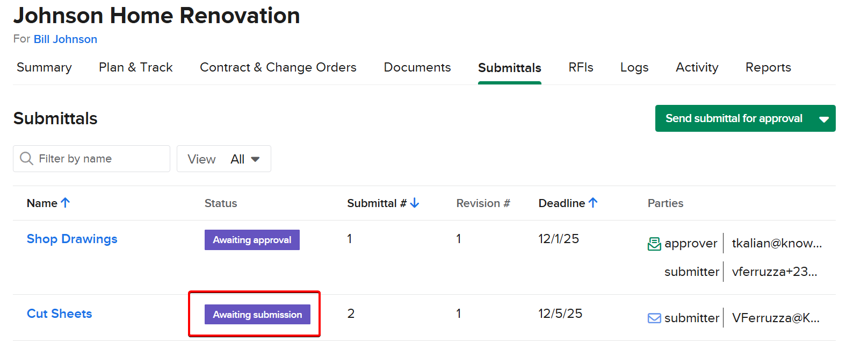The width and height of the screenshot is (868, 341).
Task: Switch to the Summary tab
Action: click(x=44, y=68)
